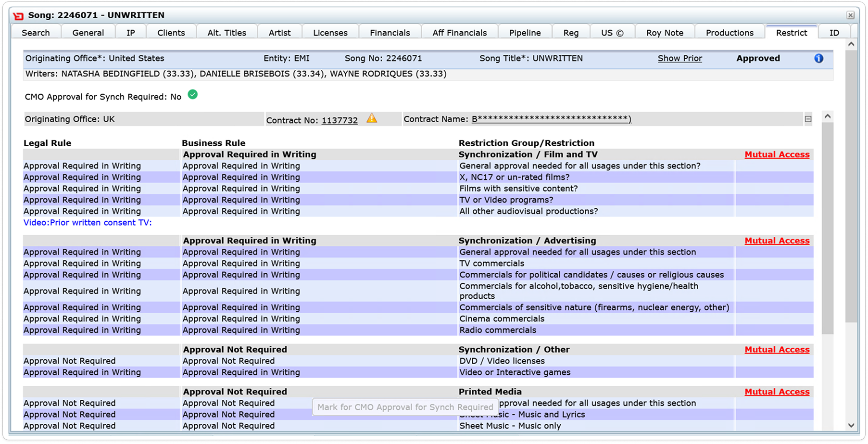Click Mutual Access for Printed Media
This screenshot has height=444, width=868.
777,392
